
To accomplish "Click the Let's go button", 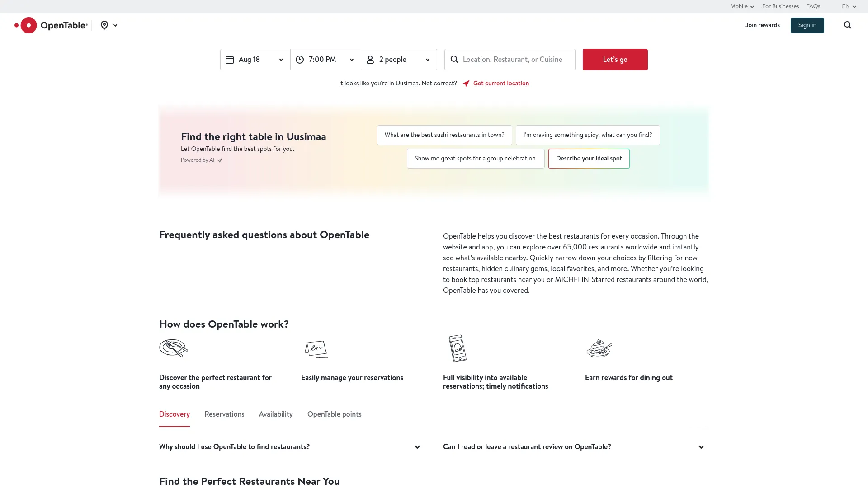I will [x=615, y=60].
